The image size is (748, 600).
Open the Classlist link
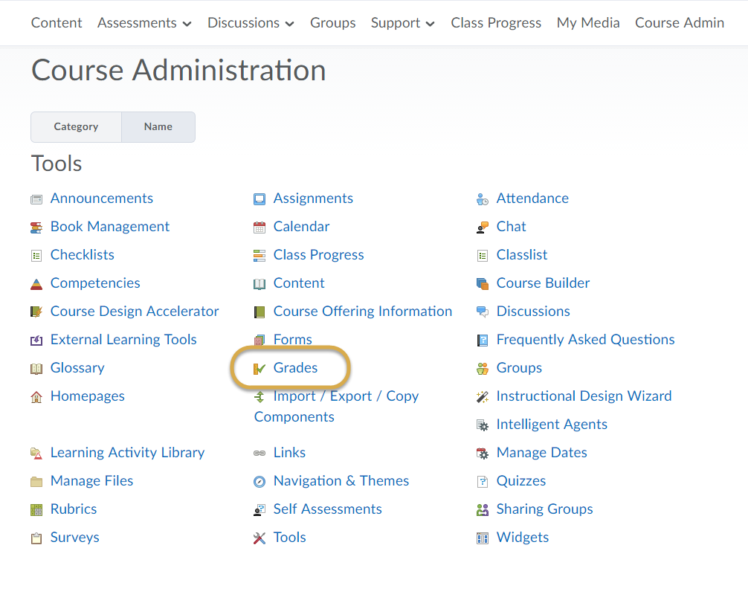coord(521,255)
